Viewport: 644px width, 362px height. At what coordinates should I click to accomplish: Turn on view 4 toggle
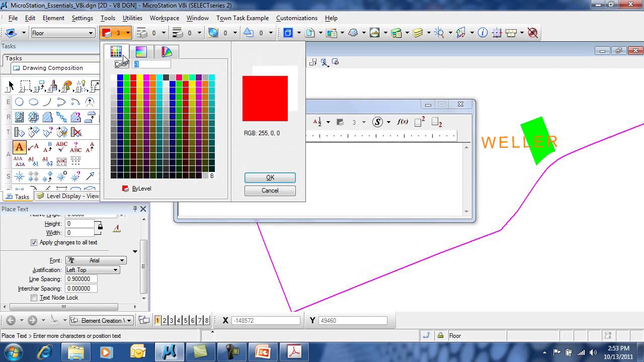tap(179, 320)
